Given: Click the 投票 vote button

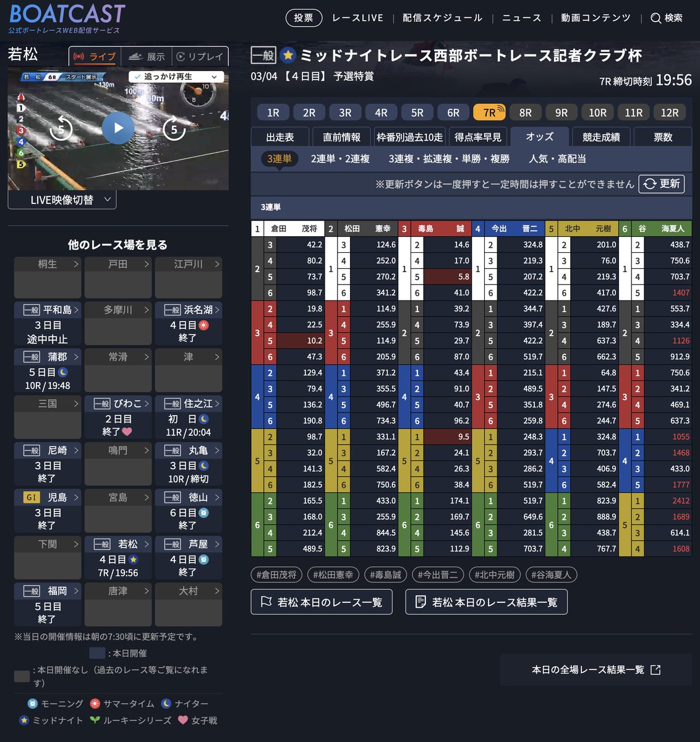Looking at the screenshot, I should pyautogui.click(x=304, y=18).
